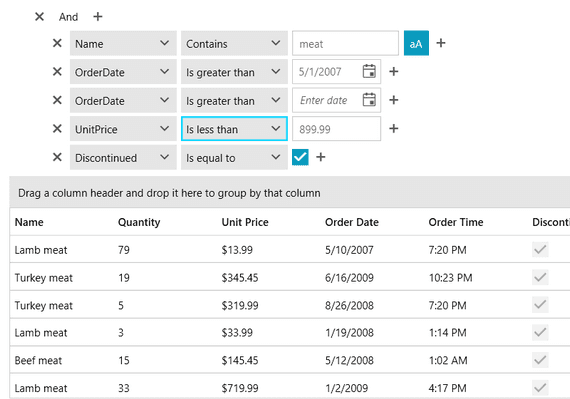Viewport: 570px width, 399px height.
Task: Add filter after the 5/1/2007 row
Action: click(x=394, y=72)
